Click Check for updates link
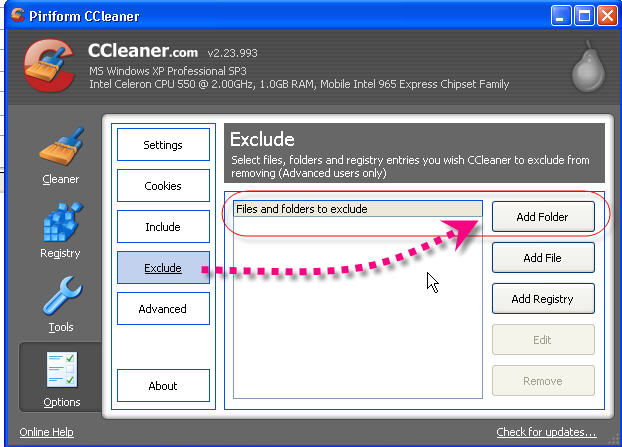Viewport: 622px width, 447px height. (x=546, y=432)
